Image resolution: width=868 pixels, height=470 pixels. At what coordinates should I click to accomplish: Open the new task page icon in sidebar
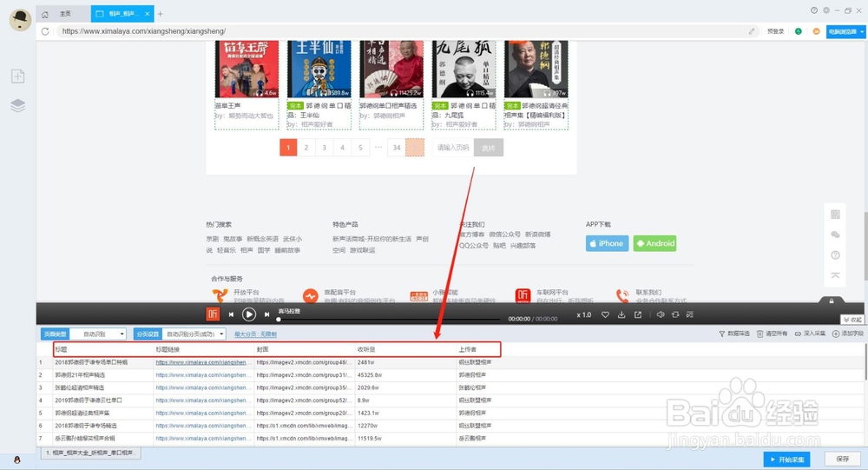pos(17,76)
